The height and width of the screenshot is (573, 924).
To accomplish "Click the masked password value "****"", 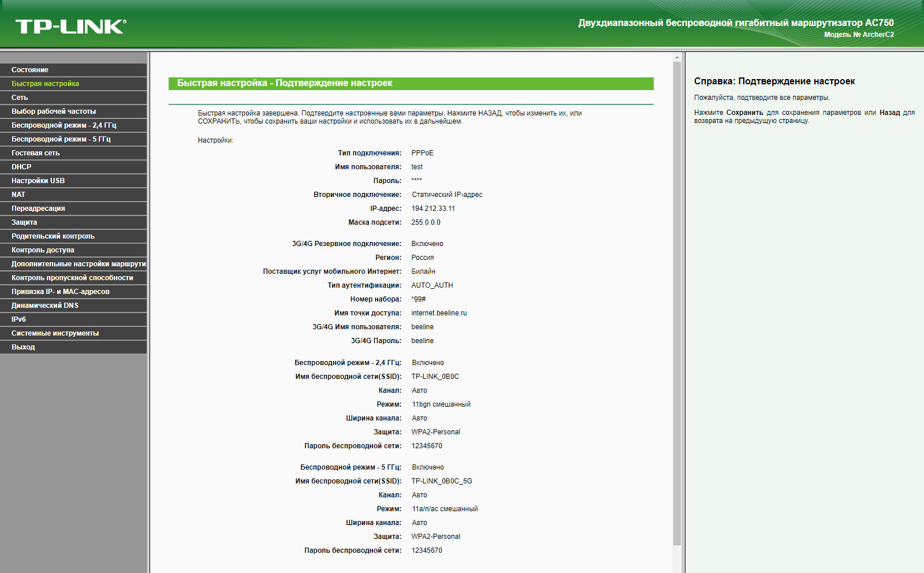I will 417,180.
